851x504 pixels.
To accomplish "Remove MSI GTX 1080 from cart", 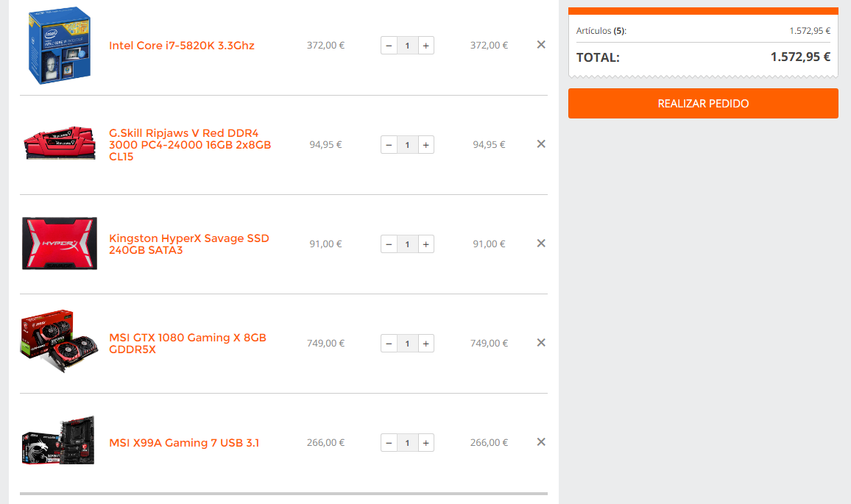I will pos(541,342).
